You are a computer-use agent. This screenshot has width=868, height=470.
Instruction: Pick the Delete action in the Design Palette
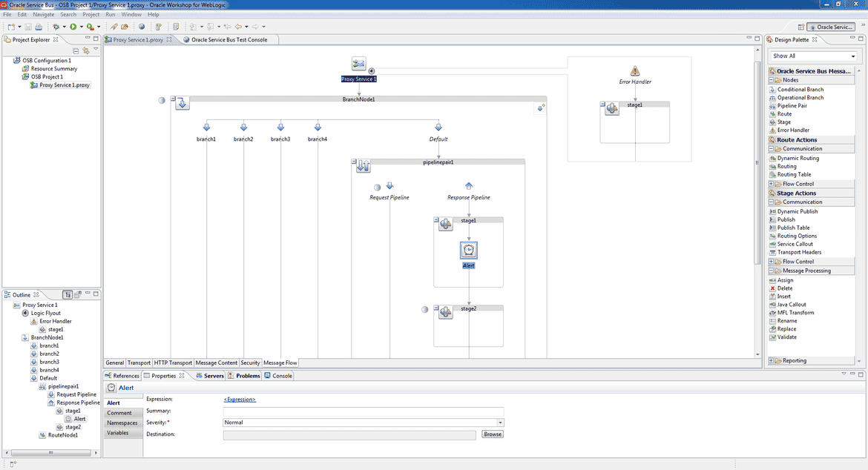[x=784, y=288]
